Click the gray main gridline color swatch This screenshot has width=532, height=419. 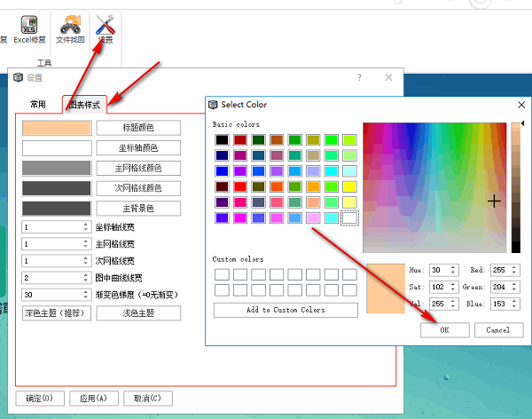tap(57, 168)
